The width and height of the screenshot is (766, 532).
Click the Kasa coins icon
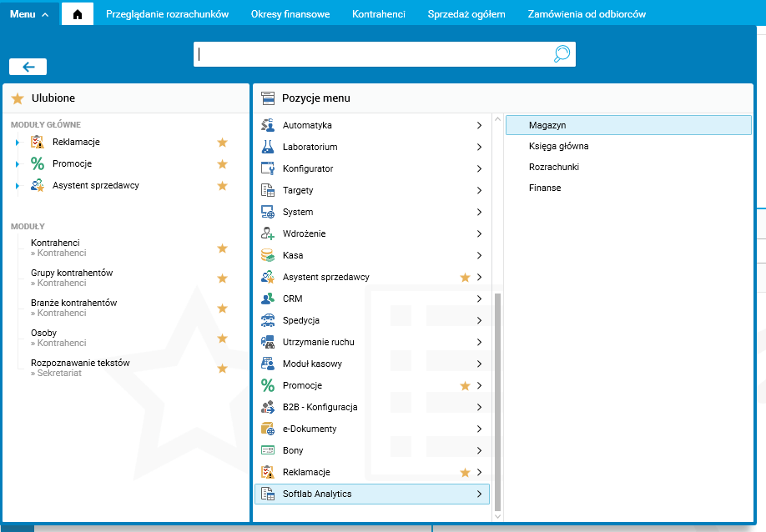click(268, 255)
